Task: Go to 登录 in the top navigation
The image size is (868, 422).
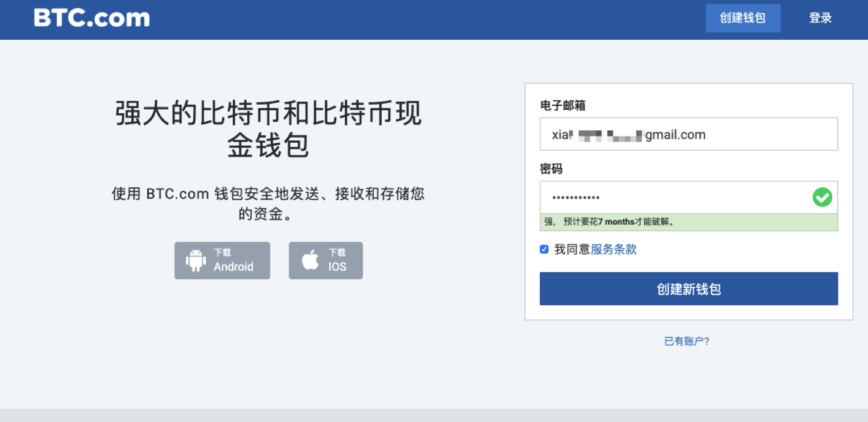Action: (820, 18)
